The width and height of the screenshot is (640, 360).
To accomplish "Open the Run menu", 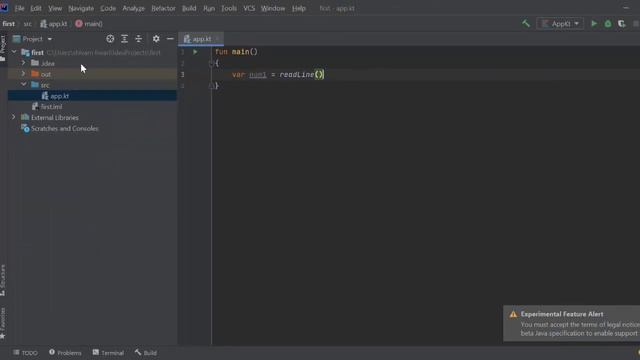I will coord(209,8).
